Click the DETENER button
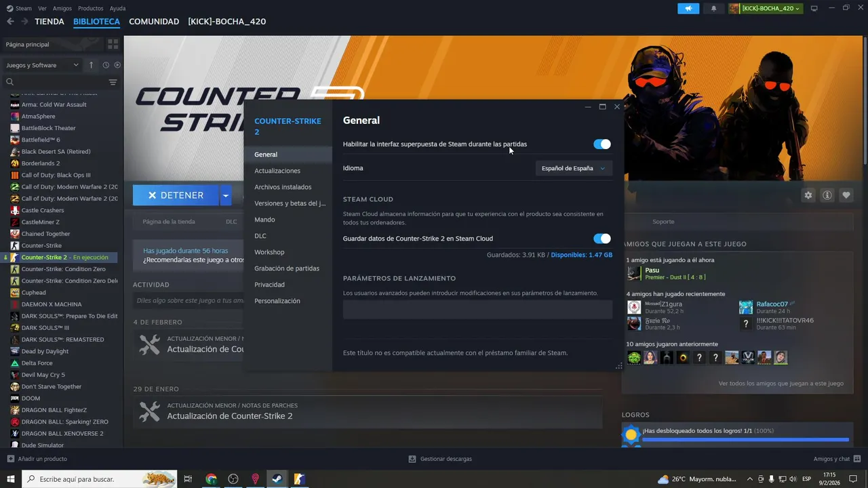Viewport: 868px width, 488px height. pyautogui.click(x=176, y=195)
